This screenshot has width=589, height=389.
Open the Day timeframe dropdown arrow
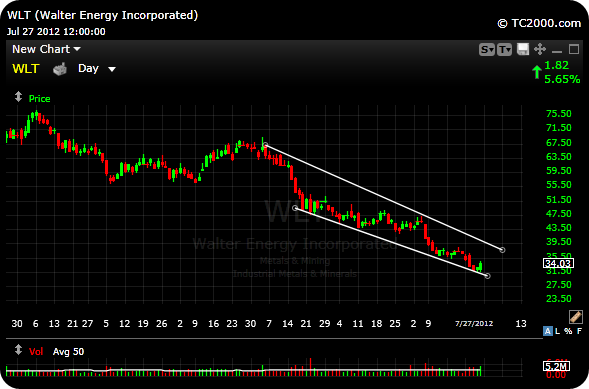(112, 69)
